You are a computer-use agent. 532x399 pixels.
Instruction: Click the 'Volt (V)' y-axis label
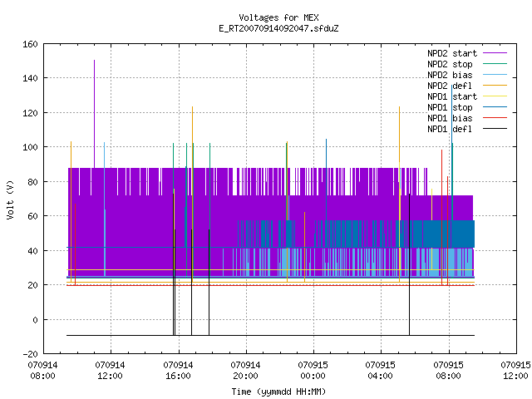11,199
